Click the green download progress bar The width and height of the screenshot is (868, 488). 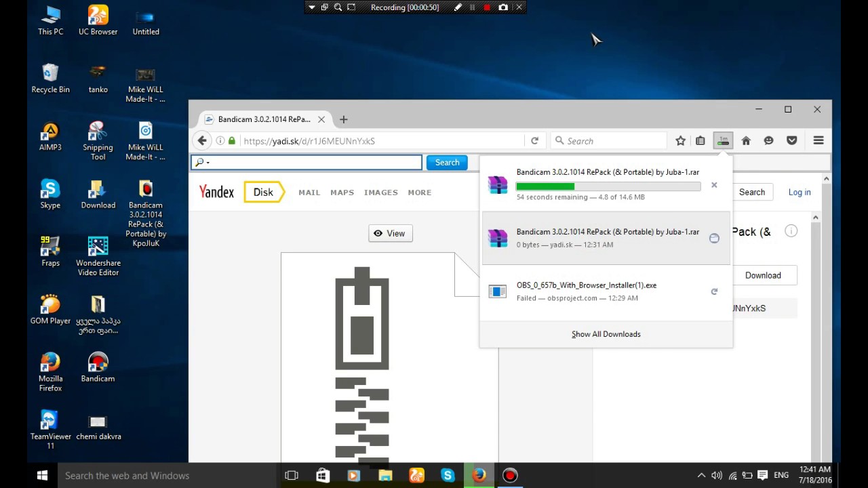(608, 186)
